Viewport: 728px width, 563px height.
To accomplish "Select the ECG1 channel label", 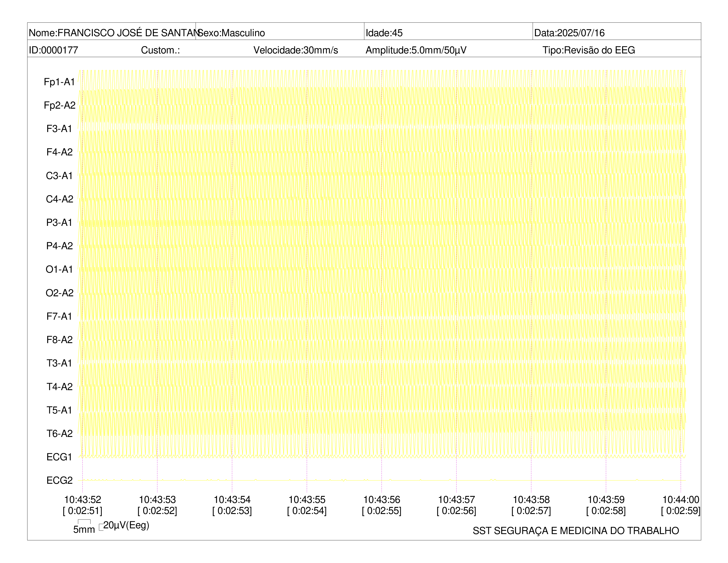I will (59, 457).
